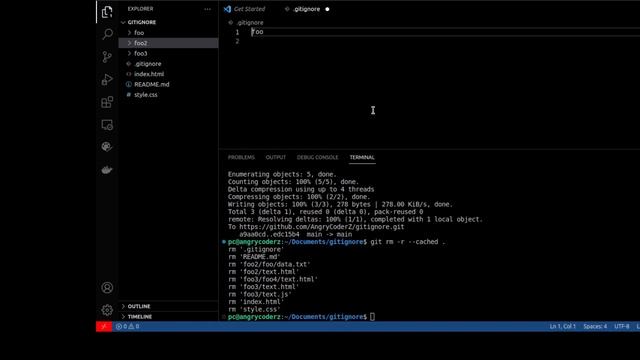The width and height of the screenshot is (640, 360).
Task: Switch to the PROBLEMS panel tab
Action: click(241, 157)
